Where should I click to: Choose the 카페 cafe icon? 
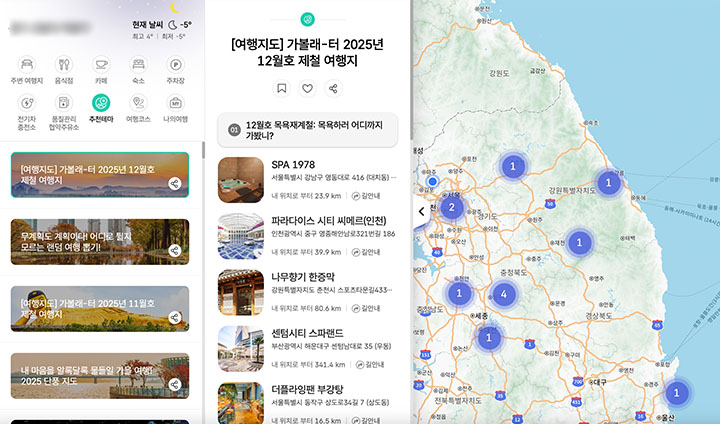(x=101, y=65)
